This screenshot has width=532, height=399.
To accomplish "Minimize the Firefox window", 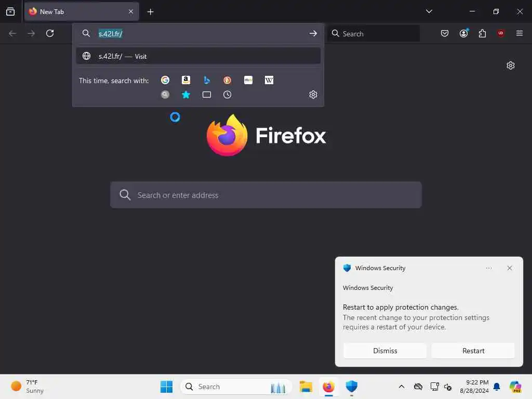I will pos(472,11).
